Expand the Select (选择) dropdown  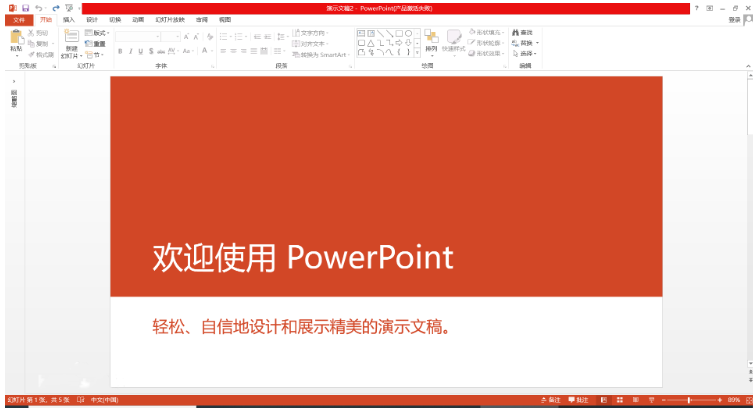pos(528,54)
